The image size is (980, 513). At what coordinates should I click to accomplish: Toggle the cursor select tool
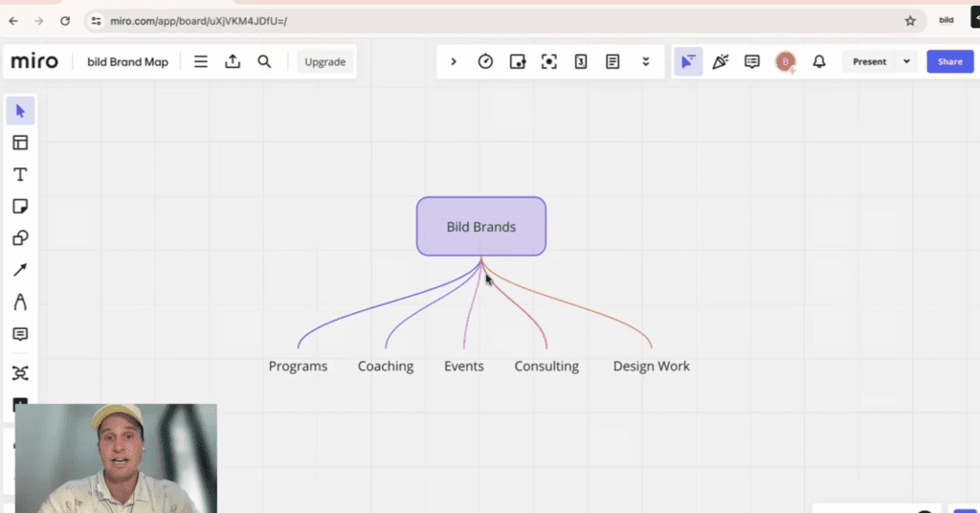tap(20, 111)
